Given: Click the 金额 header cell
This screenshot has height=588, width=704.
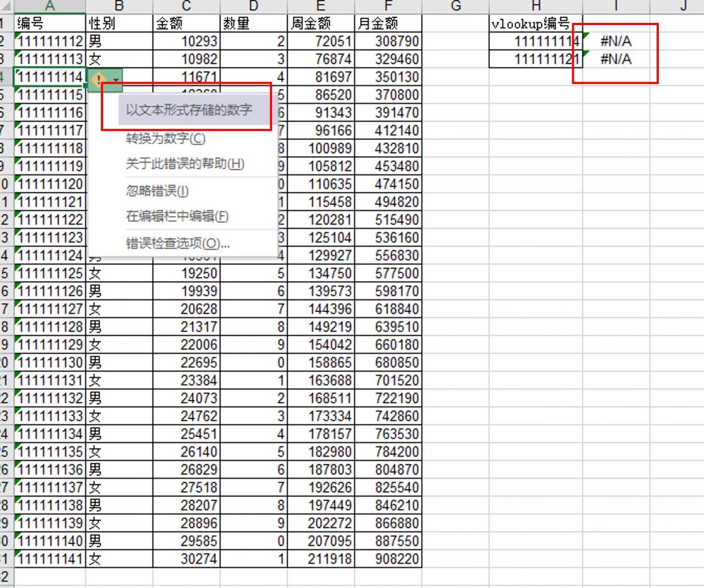Looking at the screenshot, I should tap(186, 23).
